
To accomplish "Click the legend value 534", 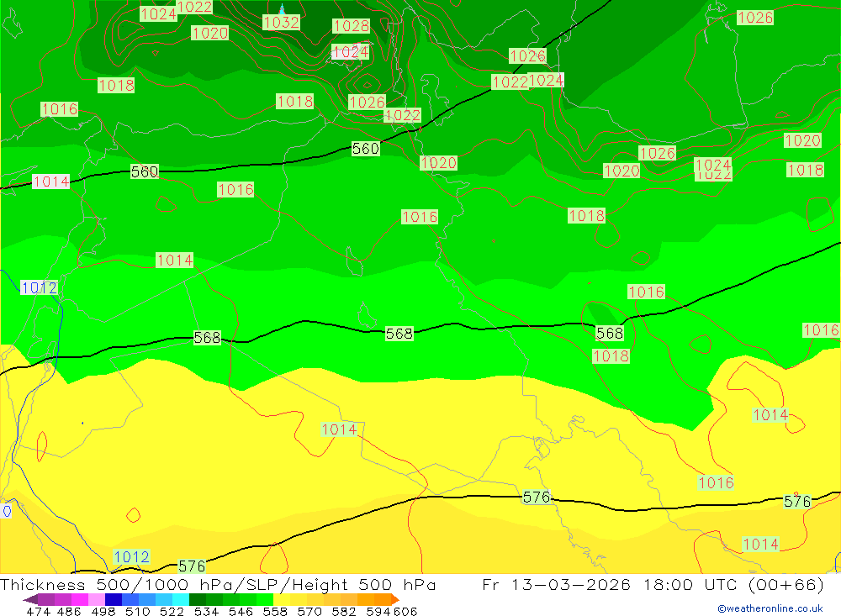I will (207, 611).
